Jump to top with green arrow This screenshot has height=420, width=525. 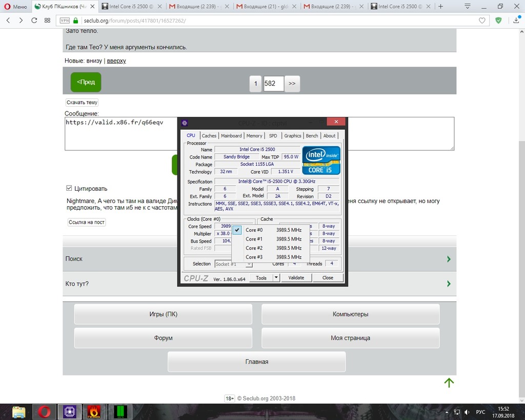(x=449, y=383)
